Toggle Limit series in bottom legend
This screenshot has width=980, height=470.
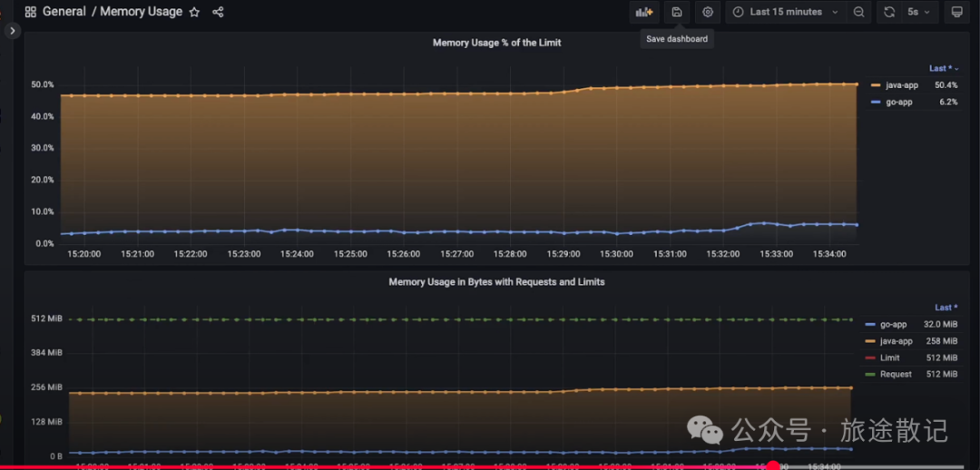click(890, 358)
